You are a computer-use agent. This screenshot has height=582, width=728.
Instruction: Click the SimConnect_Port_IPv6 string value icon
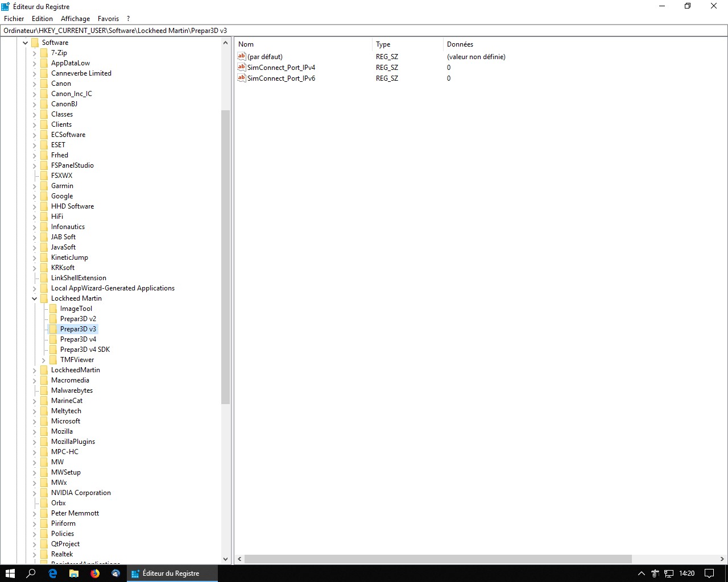pyautogui.click(x=242, y=78)
